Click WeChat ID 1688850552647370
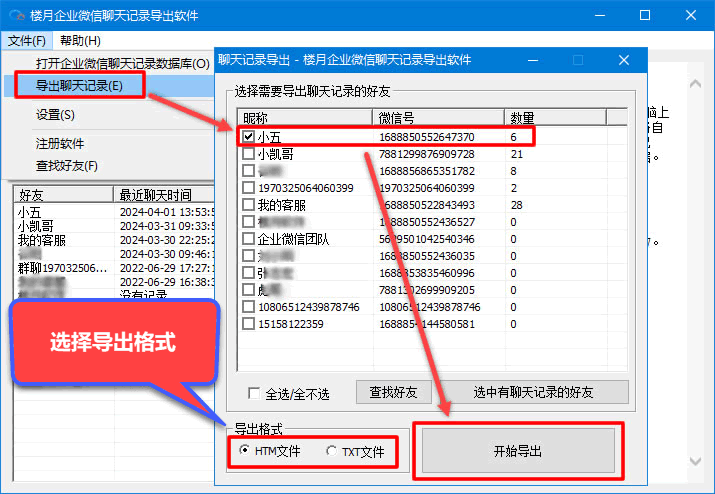Viewport: 715px width, 494px height. click(427, 137)
